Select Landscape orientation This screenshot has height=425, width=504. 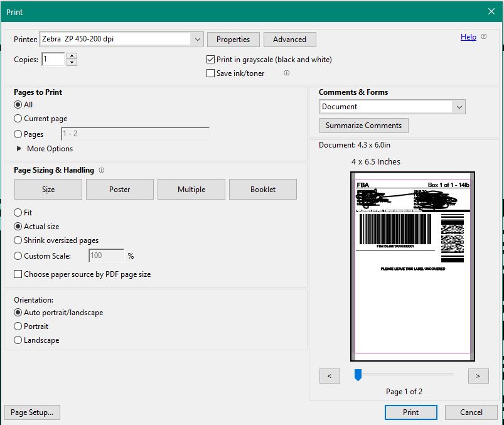pyautogui.click(x=18, y=340)
